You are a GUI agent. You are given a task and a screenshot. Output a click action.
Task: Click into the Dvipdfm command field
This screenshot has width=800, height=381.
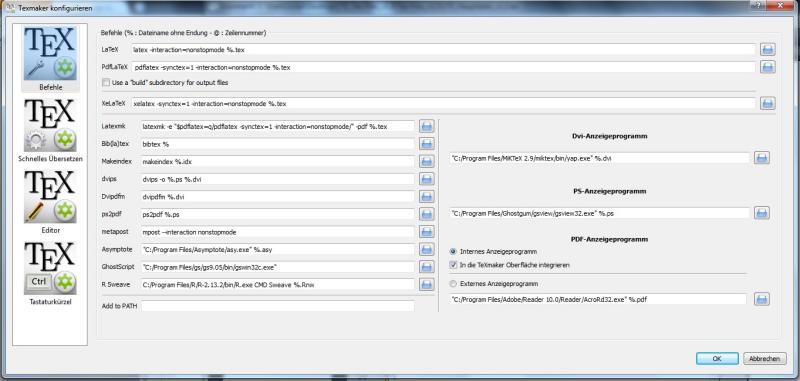pyautogui.click(x=278, y=196)
